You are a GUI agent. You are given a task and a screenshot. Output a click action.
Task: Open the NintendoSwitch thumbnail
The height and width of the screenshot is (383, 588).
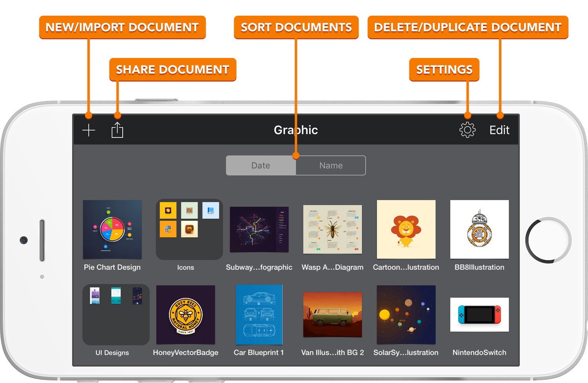479,314
